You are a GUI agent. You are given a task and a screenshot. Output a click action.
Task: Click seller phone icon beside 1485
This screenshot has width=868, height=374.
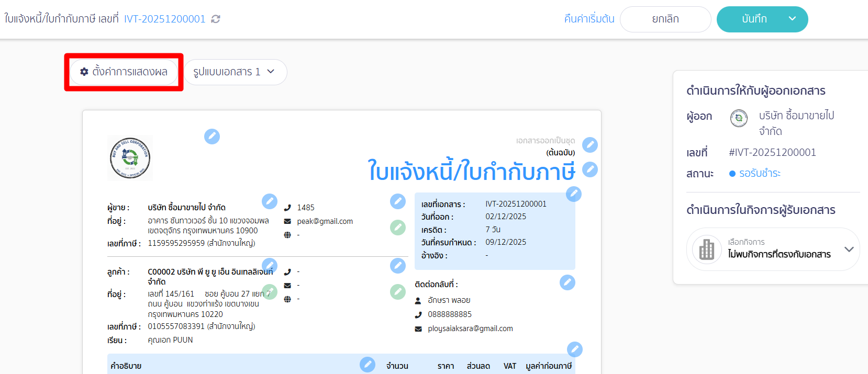coord(287,208)
